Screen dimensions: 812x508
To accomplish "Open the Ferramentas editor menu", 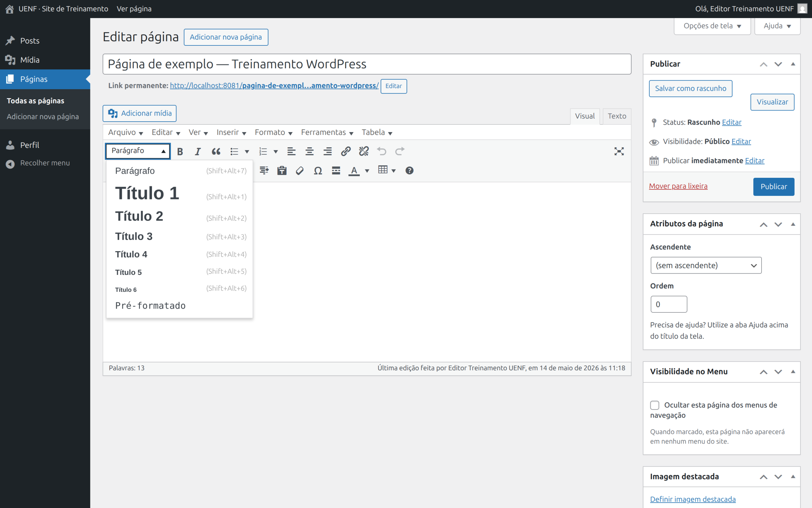I will coord(327,132).
